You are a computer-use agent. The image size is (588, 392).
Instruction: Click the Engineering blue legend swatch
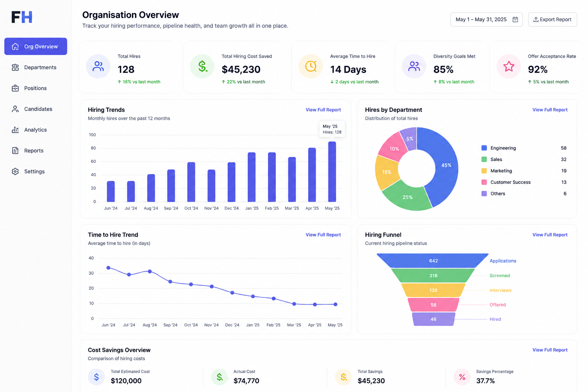(484, 148)
